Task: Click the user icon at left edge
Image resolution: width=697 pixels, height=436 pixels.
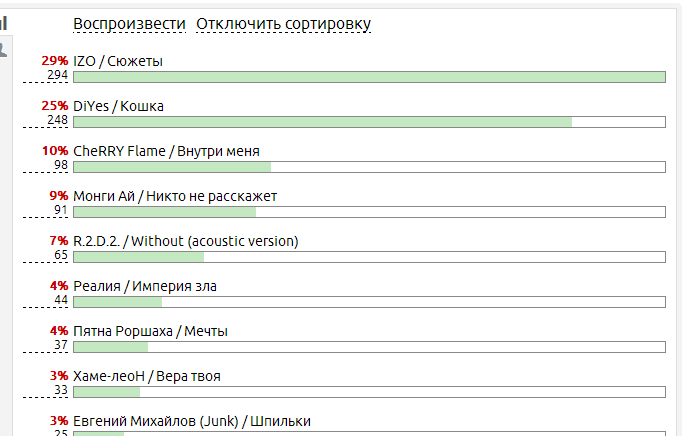Action: pos(3,50)
